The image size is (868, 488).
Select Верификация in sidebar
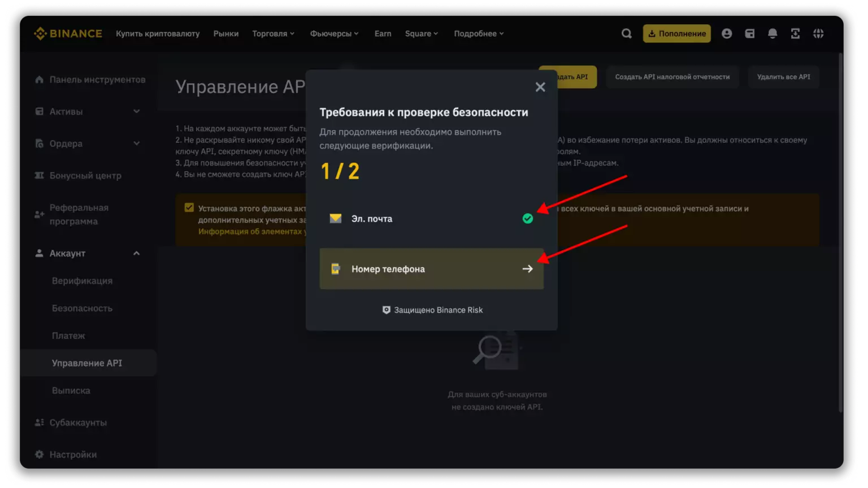[x=82, y=281]
